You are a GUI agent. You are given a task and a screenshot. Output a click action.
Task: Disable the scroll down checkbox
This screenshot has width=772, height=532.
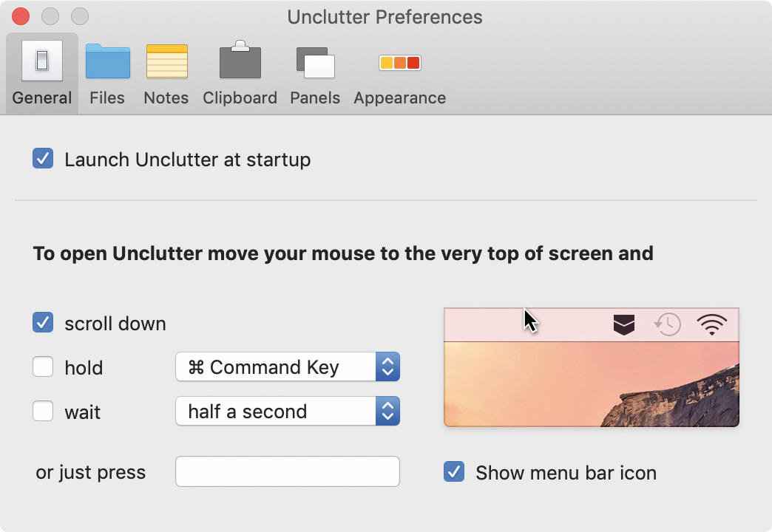click(43, 322)
